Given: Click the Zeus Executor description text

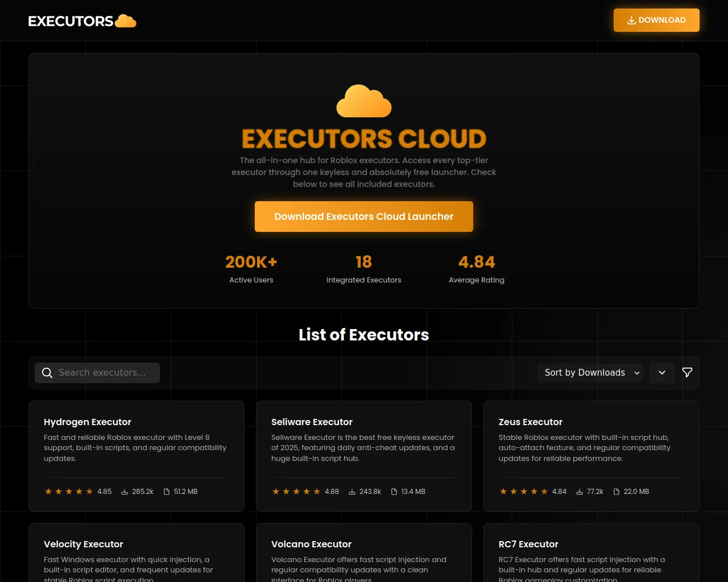Looking at the screenshot, I should [x=585, y=448].
